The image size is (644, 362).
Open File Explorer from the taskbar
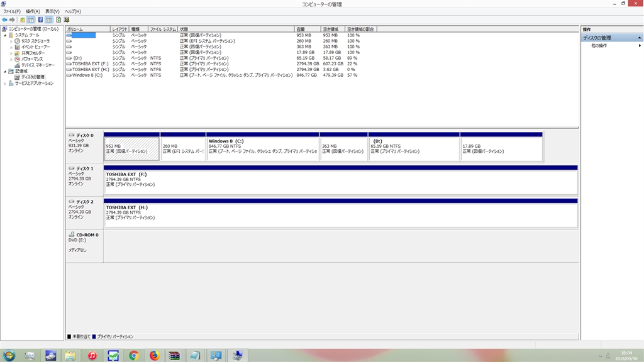click(70, 356)
